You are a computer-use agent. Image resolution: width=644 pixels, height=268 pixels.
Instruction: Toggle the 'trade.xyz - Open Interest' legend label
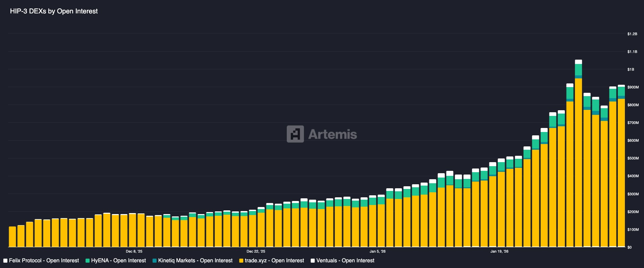[x=274, y=261]
